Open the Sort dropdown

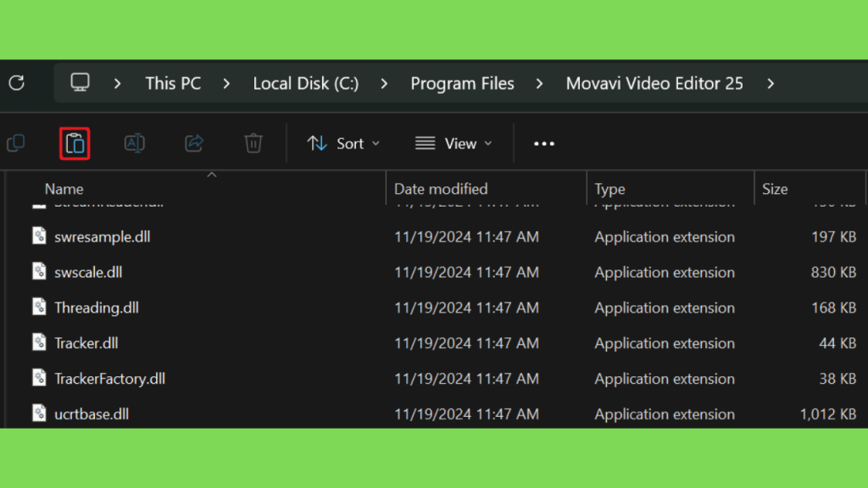coord(344,144)
